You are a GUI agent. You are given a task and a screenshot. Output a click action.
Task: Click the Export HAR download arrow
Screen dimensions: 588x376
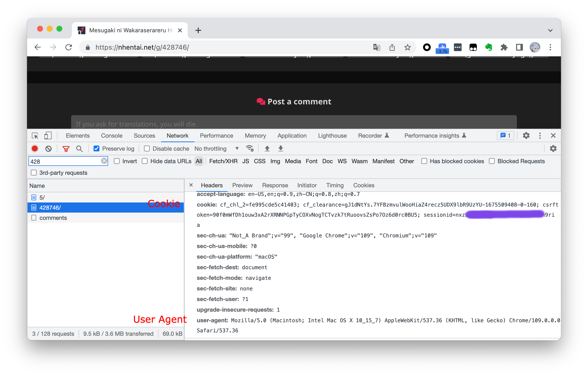tap(281, 148)
